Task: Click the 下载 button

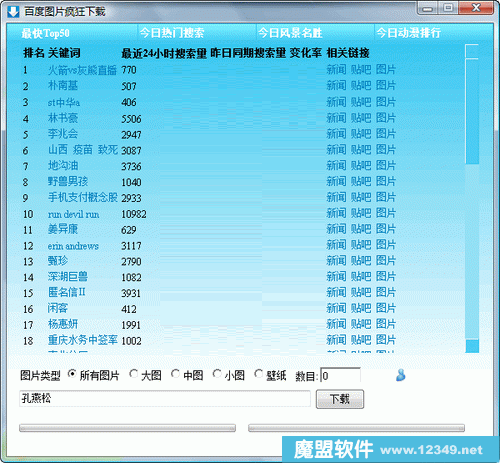Action: pos(340,399)
